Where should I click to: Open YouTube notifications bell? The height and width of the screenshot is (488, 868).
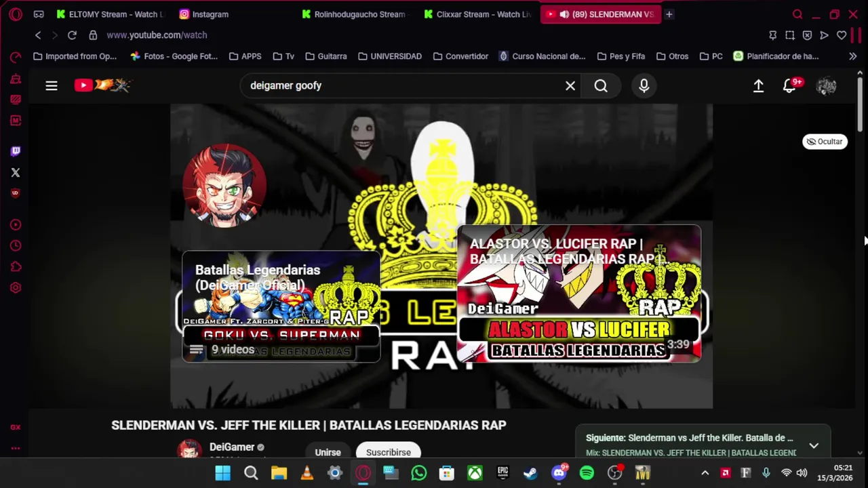pyautogui.click(x=789, y=86)
